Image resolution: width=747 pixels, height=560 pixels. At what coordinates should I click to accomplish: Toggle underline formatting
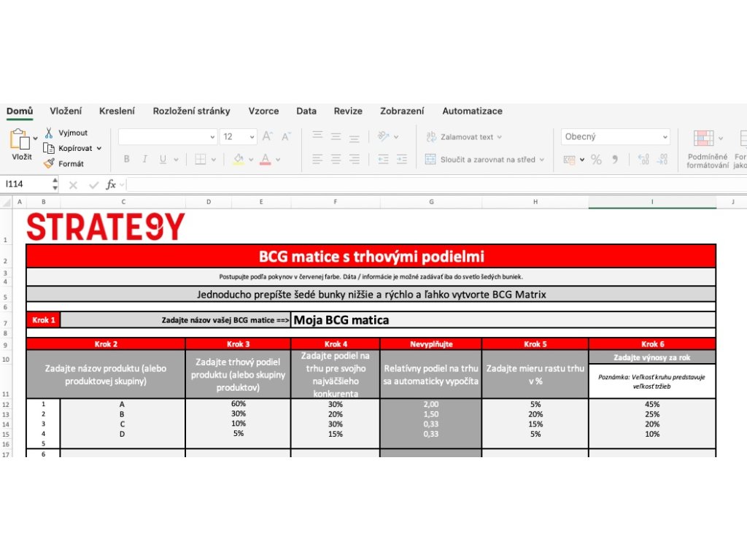[163, 159]
